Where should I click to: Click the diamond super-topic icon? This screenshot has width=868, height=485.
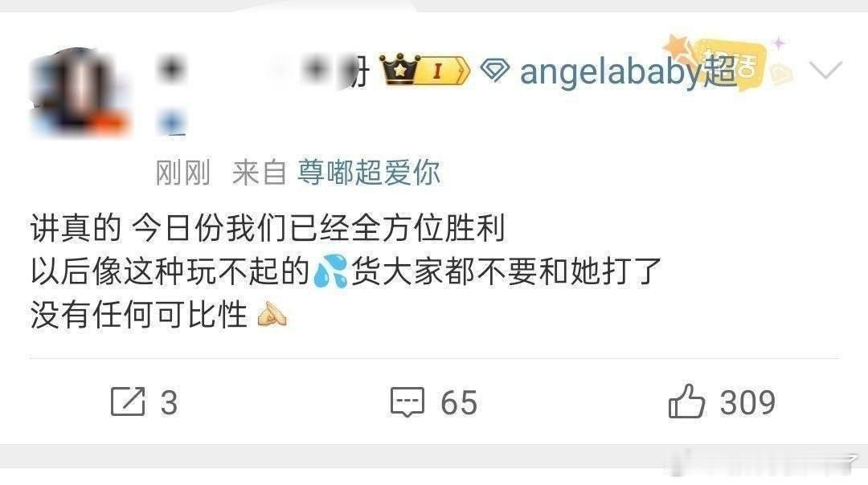(494, 70)
